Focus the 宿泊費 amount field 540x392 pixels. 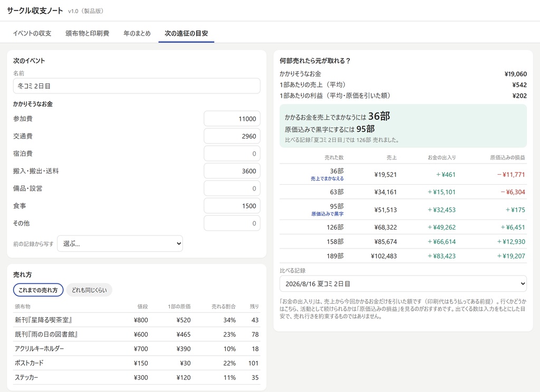(232, 154)
